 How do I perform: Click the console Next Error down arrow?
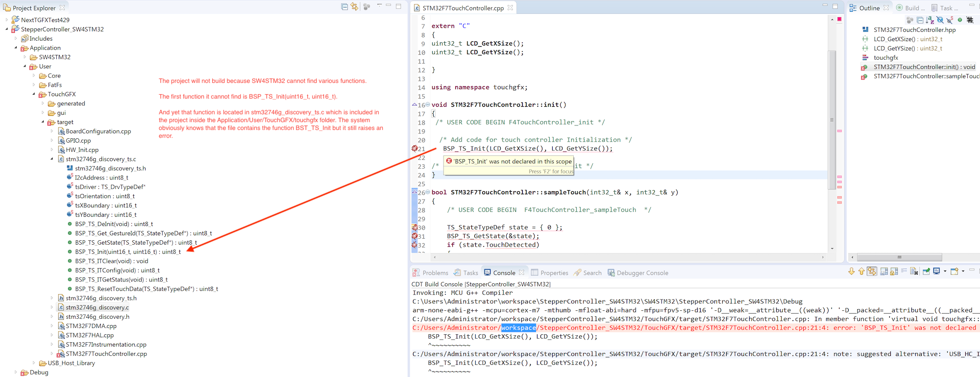851,272
